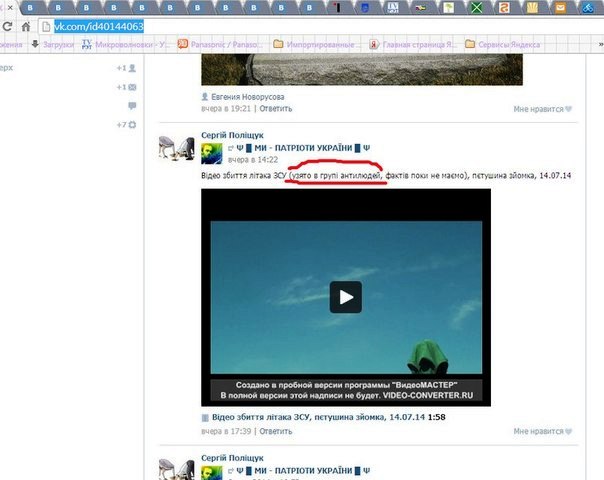The height and width of the screenshot is (480, 604).
Task: Like the post dated вчера в 19:21
Action: 542,109
